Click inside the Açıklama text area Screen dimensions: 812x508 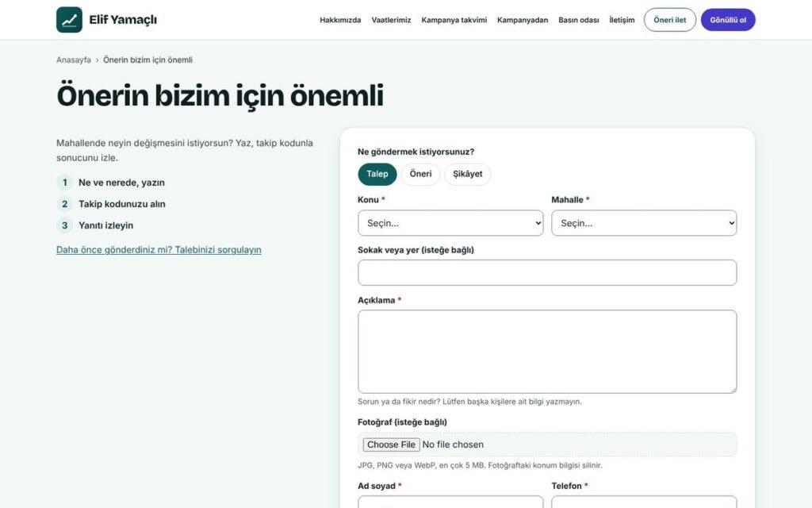pyautogui.click(x=547, y=352)
